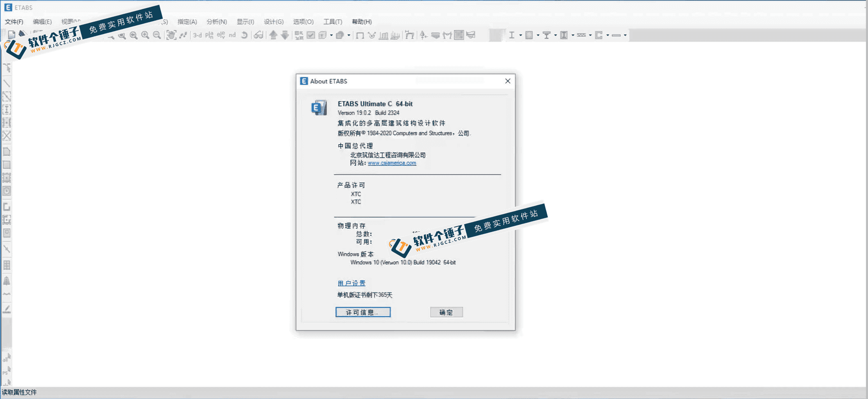Click the 'Version 19.0.2 Build 2324' text
Viewport: 868px width, 399px height.
click(368, 113)
